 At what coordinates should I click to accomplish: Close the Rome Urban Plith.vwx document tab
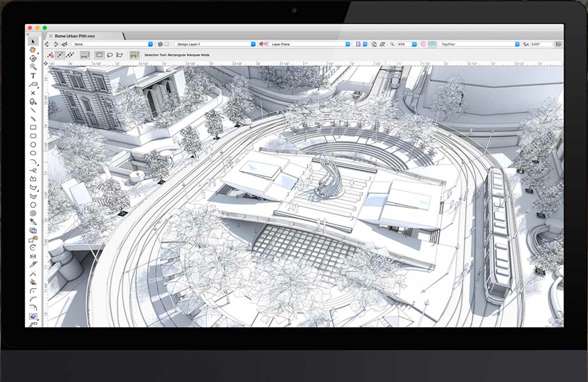click(x=51, y=36)
